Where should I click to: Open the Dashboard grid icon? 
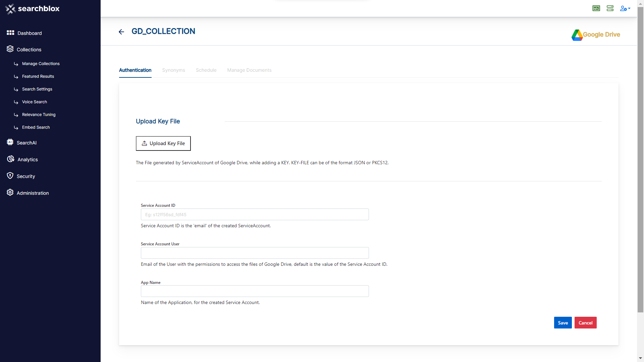(x=10, y=33)
